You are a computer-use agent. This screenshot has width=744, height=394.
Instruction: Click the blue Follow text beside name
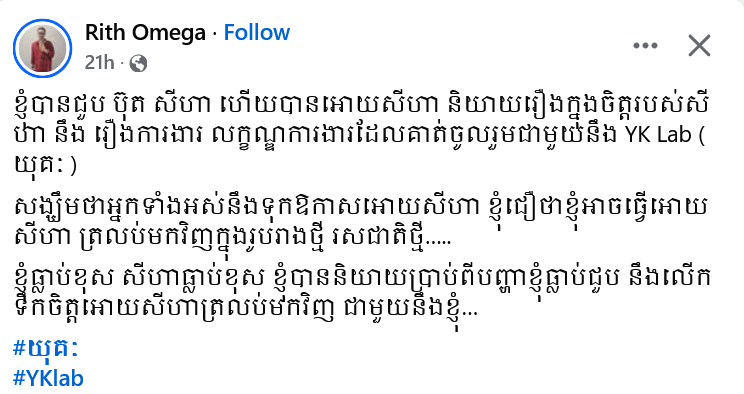(x=257, y=33)
